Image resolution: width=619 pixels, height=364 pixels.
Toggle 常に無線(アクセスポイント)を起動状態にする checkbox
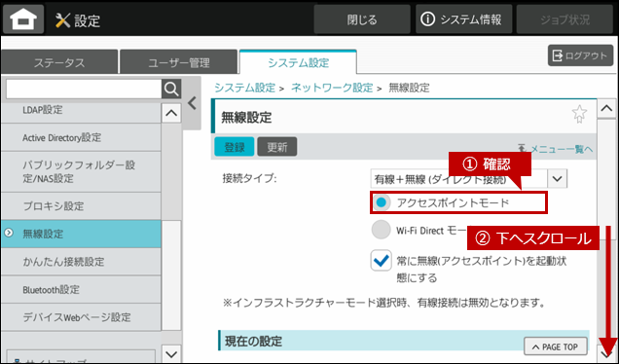pos(381,261)
